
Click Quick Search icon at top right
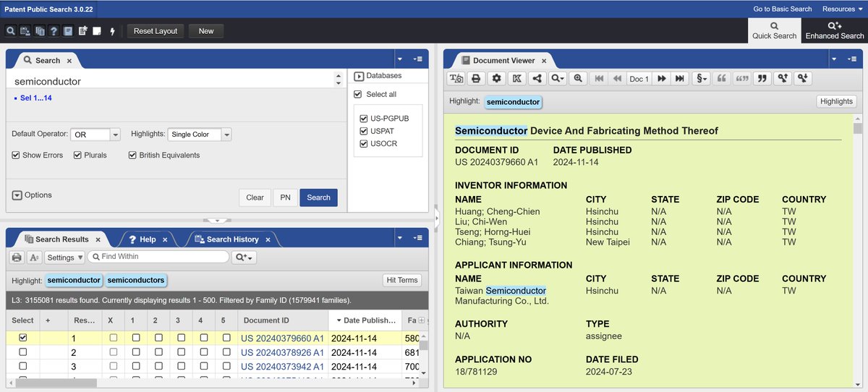(x=774, y=30)
